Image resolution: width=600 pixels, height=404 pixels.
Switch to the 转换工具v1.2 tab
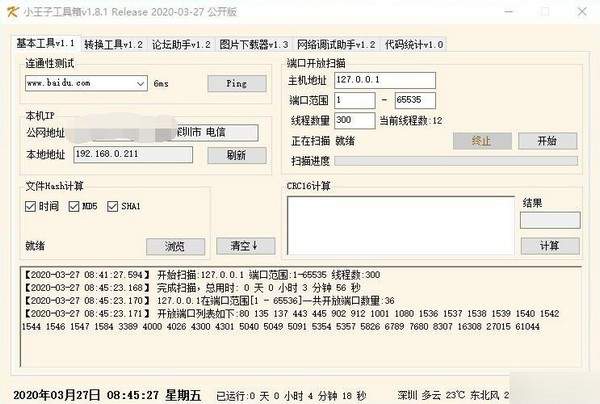[x=113, y=45]
